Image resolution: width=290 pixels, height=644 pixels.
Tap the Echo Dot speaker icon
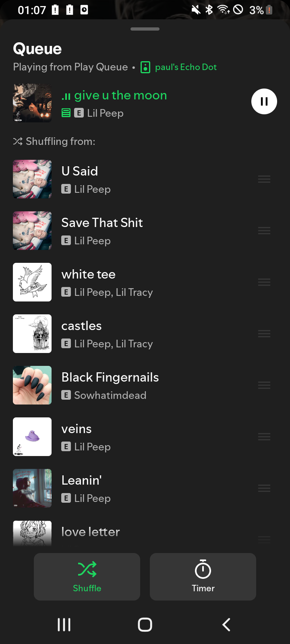[x=145, y=67]
